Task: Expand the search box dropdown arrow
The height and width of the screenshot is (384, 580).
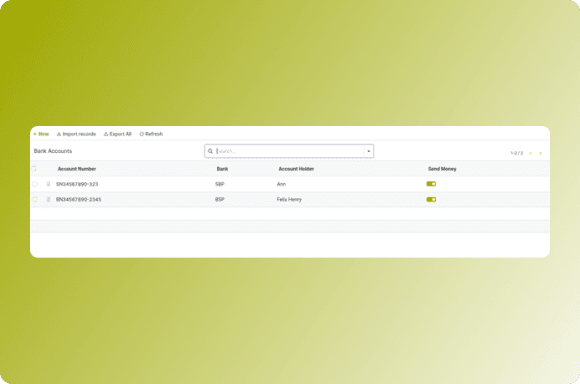Action: 368,151
